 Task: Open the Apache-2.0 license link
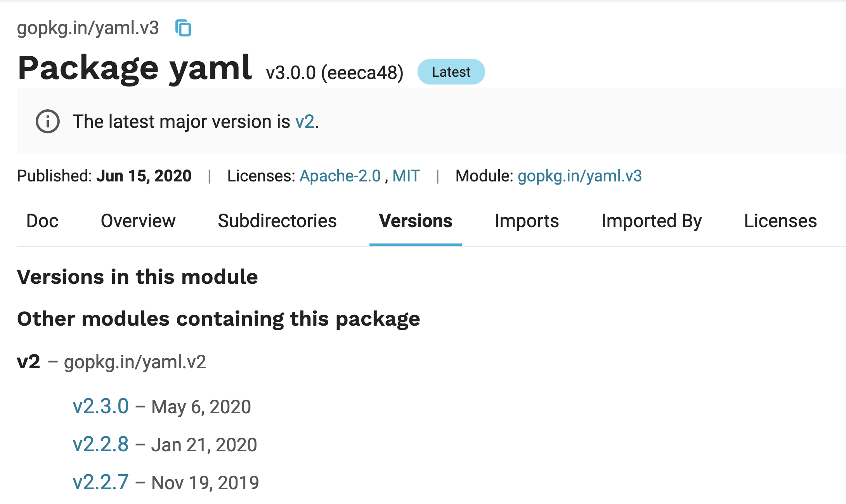coord(340,176)
